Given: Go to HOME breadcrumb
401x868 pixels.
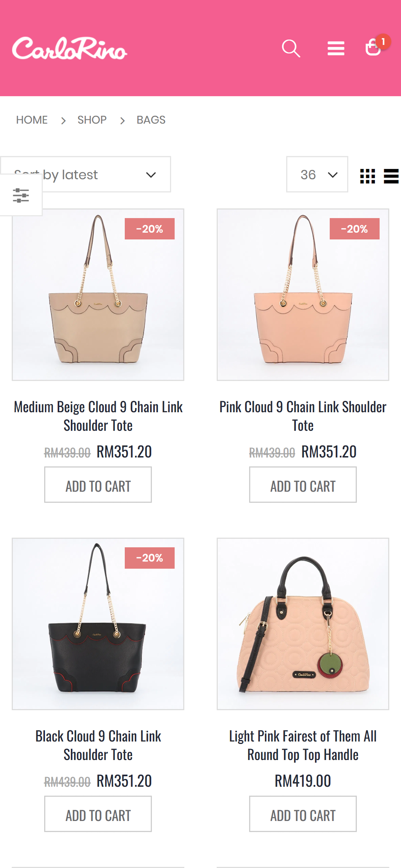Looking at the screenshot, I should pyautogui.click(x=32, y=120).
